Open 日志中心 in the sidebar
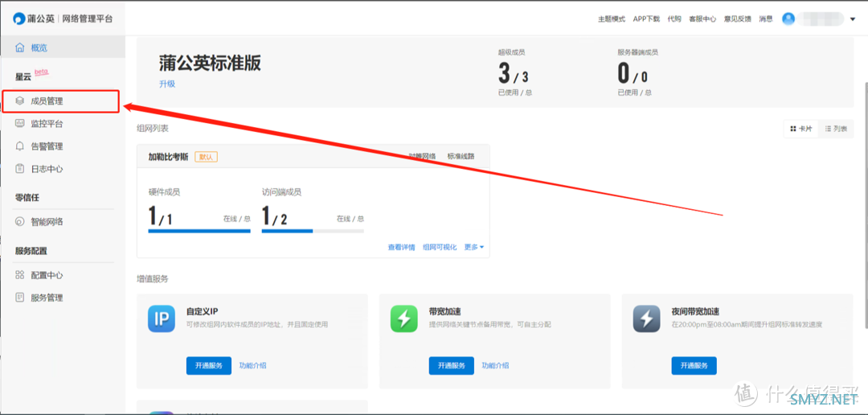 pos(47,168)
